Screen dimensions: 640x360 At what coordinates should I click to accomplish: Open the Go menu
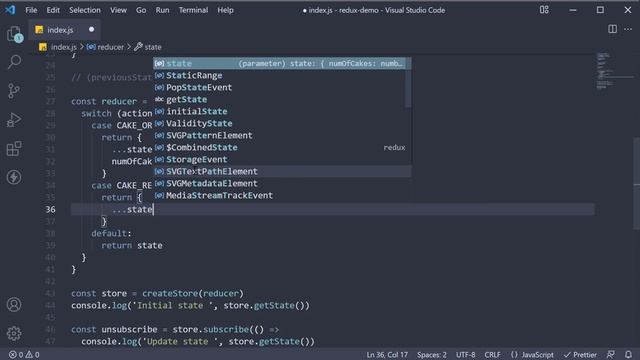tap(141, 10)
